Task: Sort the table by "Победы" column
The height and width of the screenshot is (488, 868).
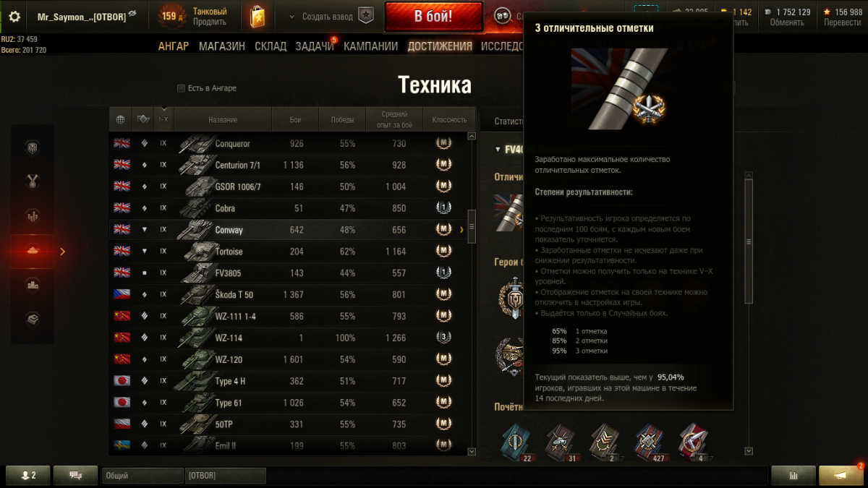Action: point(342,119)
